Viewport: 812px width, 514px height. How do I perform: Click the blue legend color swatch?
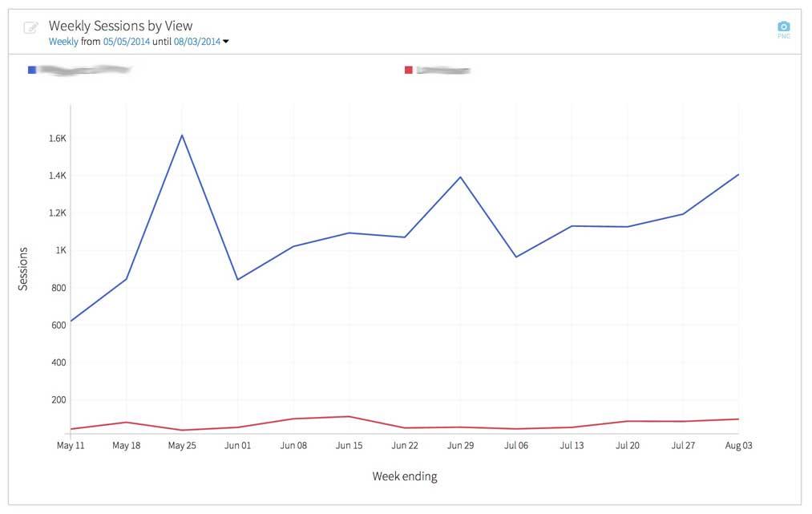click(x=32, y=70)
